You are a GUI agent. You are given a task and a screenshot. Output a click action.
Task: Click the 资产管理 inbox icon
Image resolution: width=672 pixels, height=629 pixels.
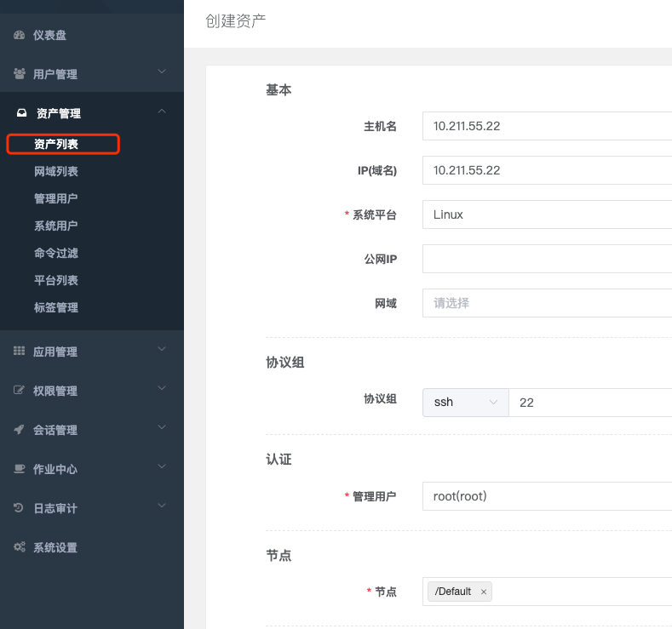tap(21, 113)
